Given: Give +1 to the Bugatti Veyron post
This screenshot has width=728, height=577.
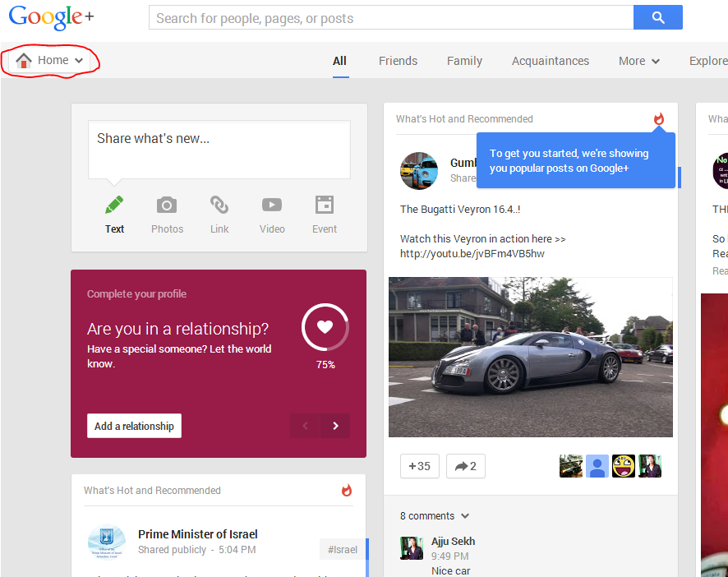Looking at the screenshot, I should coord(420,466).
